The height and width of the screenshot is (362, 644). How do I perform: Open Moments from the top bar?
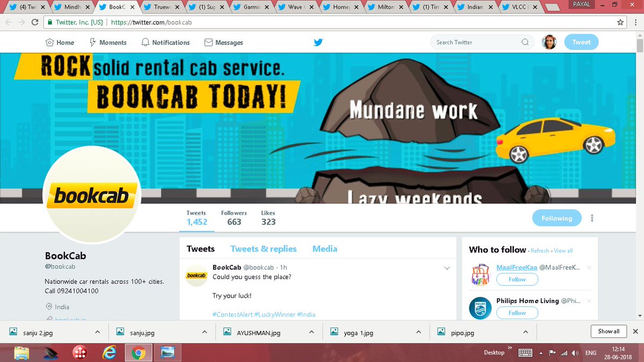[108, 42]
